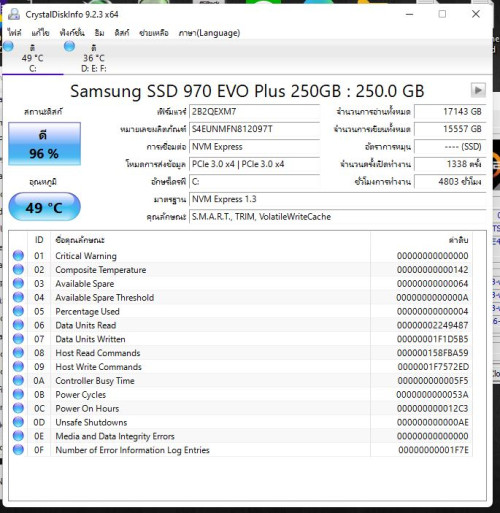This screenshot has width=500, height=513.
Task: Open the ฟังก์ชั่น (Function) menu
Action: pos(72,33)
